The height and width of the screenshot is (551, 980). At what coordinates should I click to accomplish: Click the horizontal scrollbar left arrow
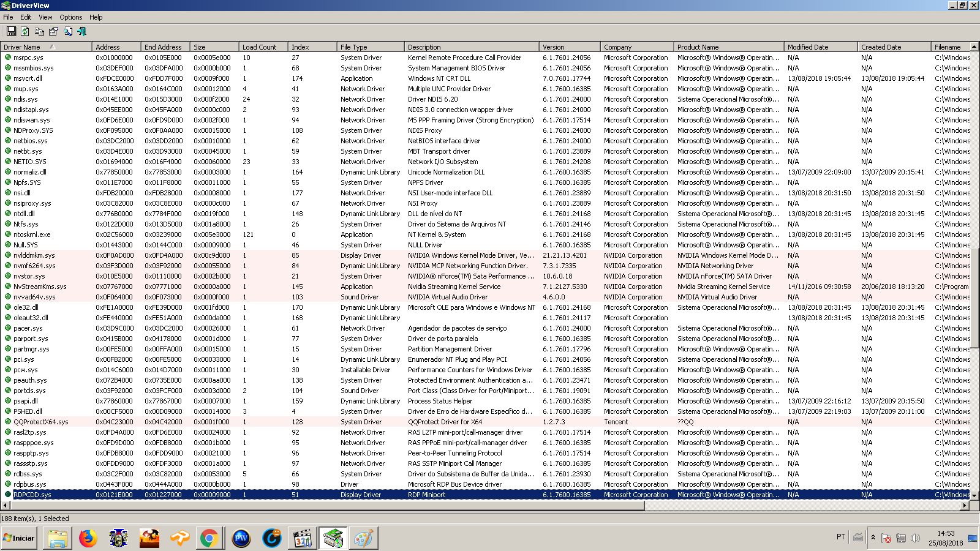6,506
